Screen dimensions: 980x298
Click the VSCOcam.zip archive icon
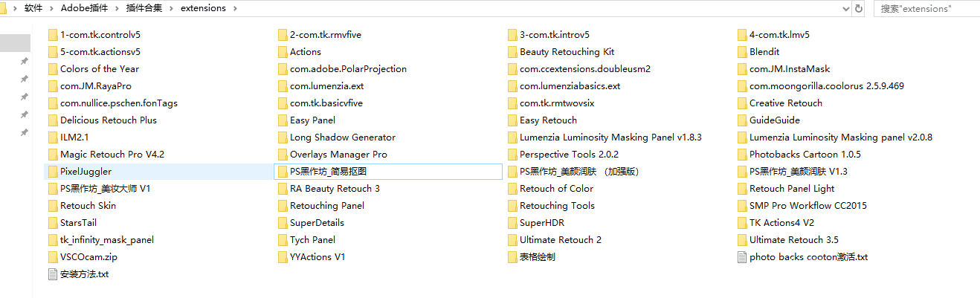coord(53,257)
